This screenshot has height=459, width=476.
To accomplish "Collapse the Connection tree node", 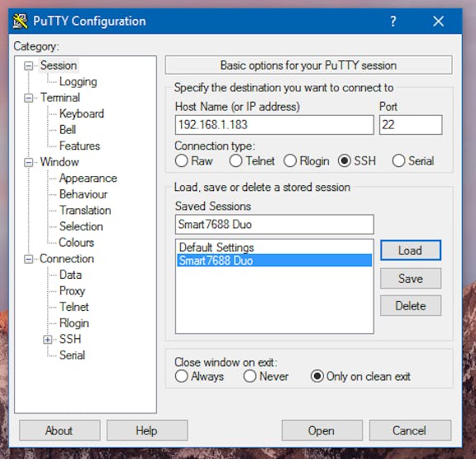I will pyautogui.click(x=29, y=259).
